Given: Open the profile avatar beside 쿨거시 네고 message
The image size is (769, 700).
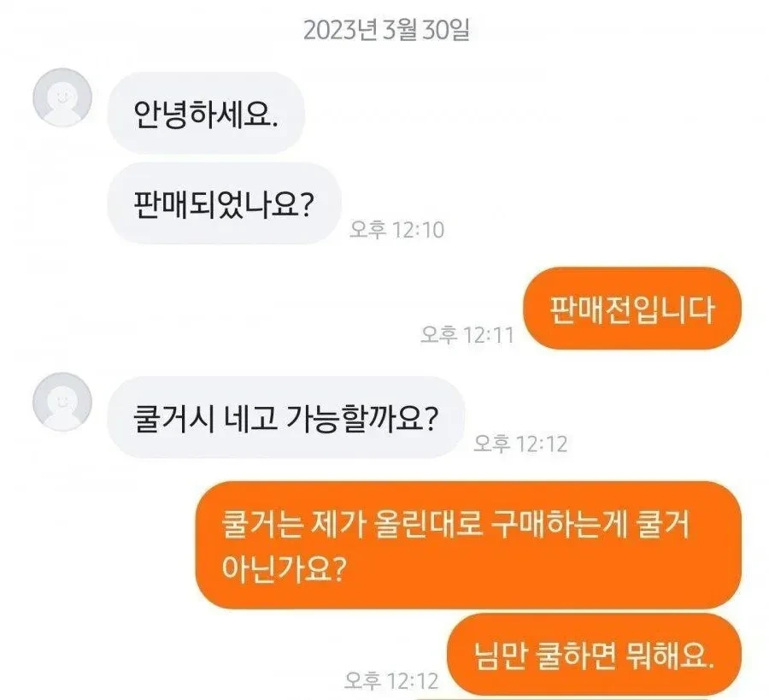Looking at the screenshot, I should (62, 401).
